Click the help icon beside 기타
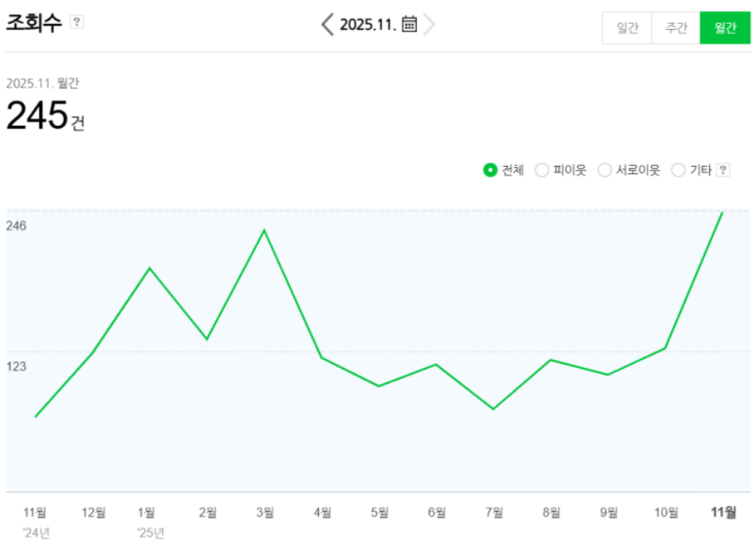The width and height of the screenshot is (756, 546). point(723,170)
